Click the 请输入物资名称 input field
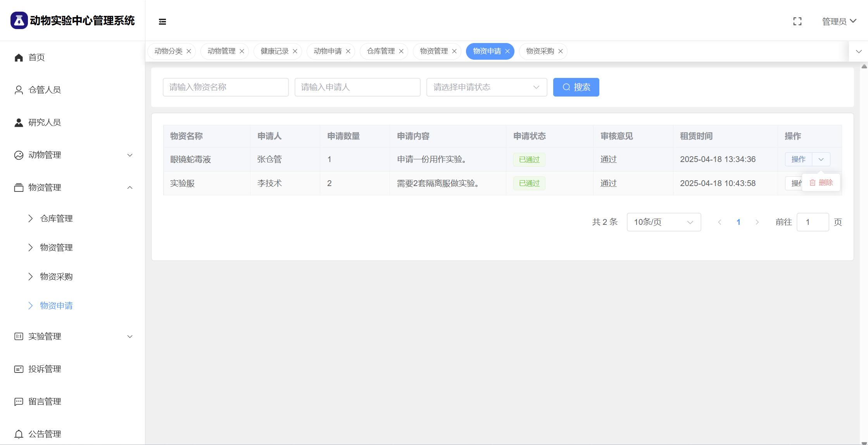Image resolution: width=868 pixels, height=445 pixels. (x=225, y=87)
